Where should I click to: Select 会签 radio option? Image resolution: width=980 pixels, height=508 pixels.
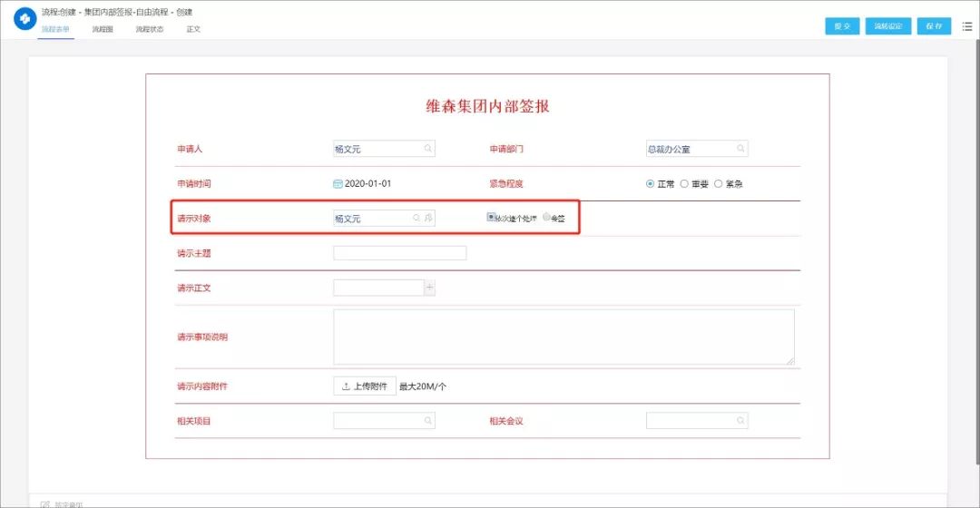pos(546,217)
